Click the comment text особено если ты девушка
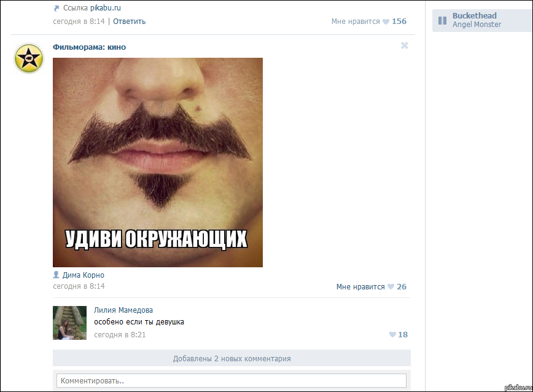This screenshot has height=392, width=533. pyautogui.click(x=139, y=322)
